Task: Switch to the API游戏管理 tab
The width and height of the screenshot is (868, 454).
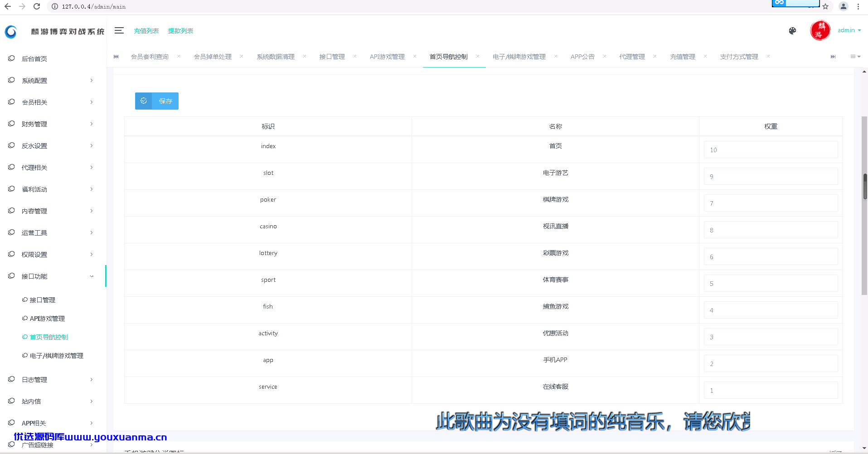Action: (387, 57)
